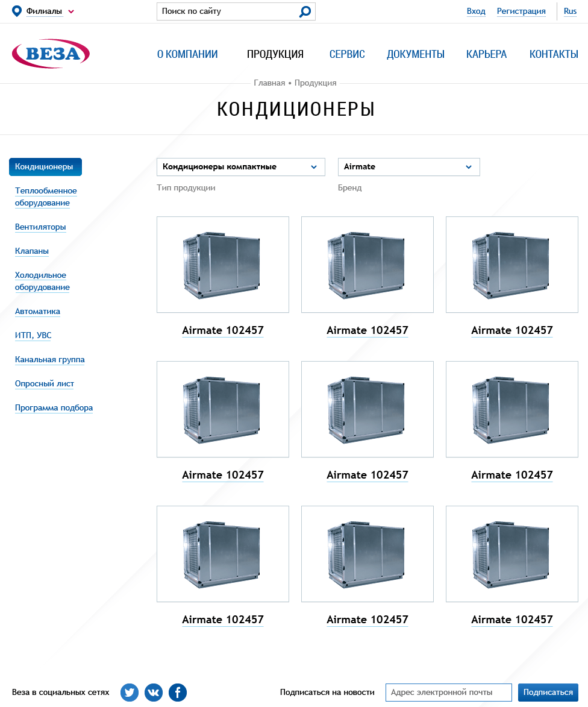The image size is (588, 707).
Task: Open Программа подбора in the sidebar
Action: [x=54, y=407]
